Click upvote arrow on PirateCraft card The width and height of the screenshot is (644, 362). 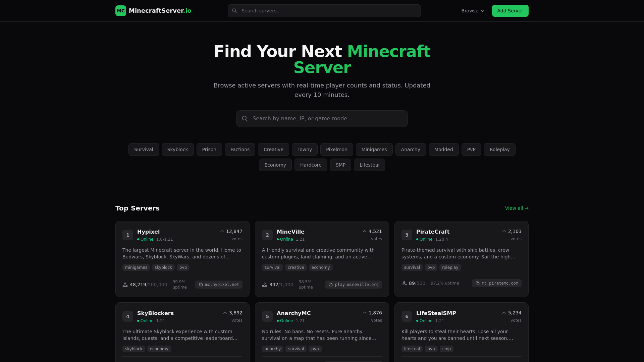[x=504, y=231]
